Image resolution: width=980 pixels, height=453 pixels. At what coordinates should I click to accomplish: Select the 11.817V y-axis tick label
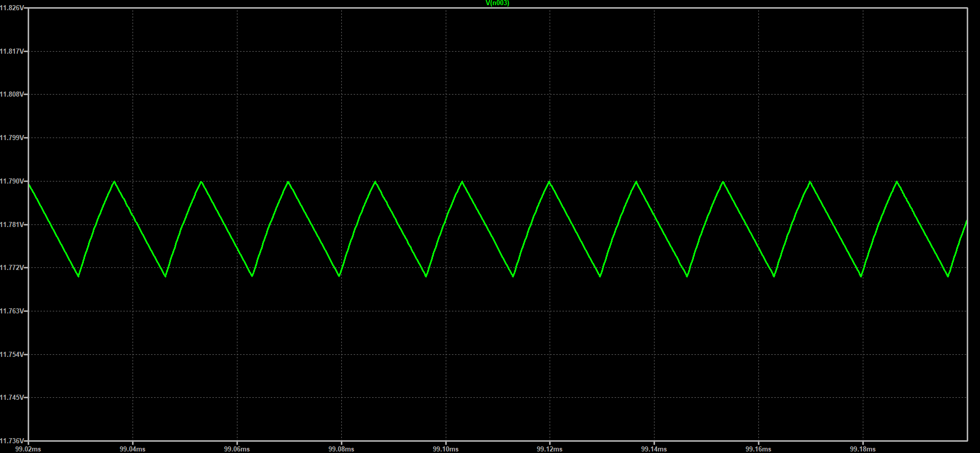pyautogui.click(x=12, y=51)
